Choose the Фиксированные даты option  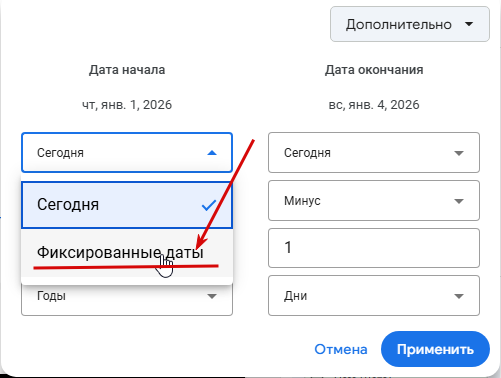127,252
